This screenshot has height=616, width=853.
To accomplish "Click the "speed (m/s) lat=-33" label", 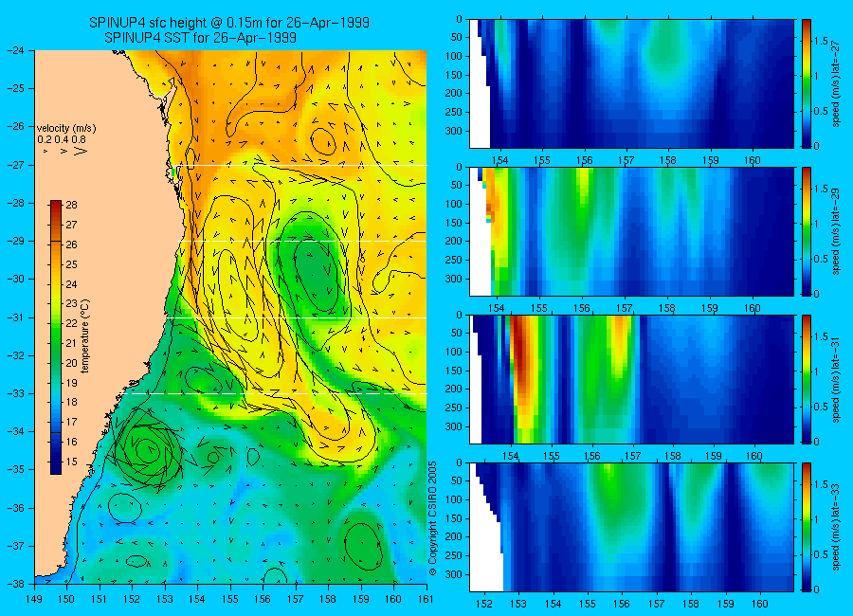I will pos(836,527).
